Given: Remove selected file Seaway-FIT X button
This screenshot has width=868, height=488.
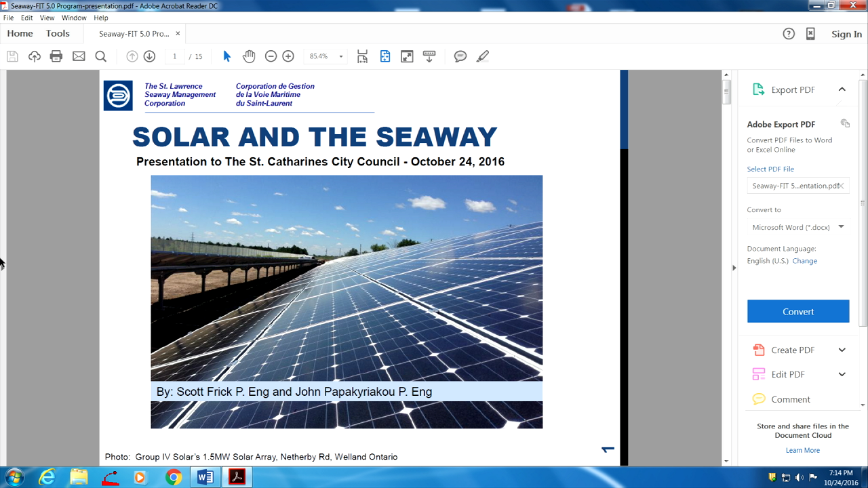Looking at the screenshot, I should tap(842, 186).
